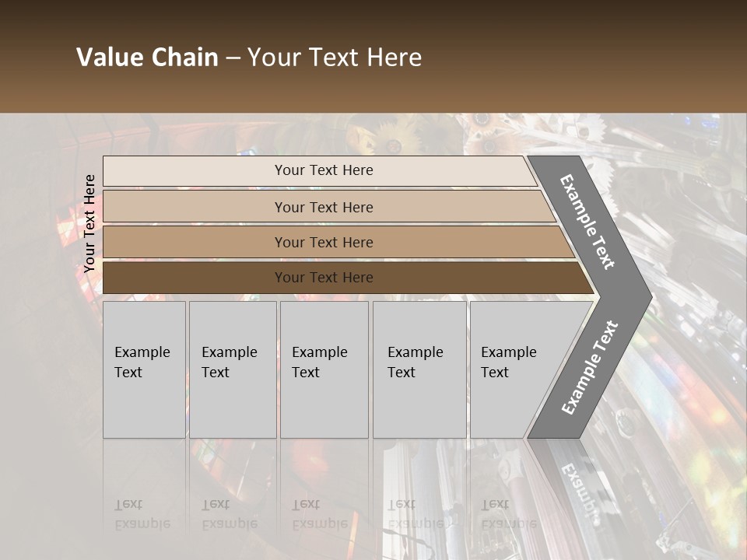Click the mirrored reflection under the third box
Image resolution: width=747 pixels, height=560 pixels.
[321, 514]
